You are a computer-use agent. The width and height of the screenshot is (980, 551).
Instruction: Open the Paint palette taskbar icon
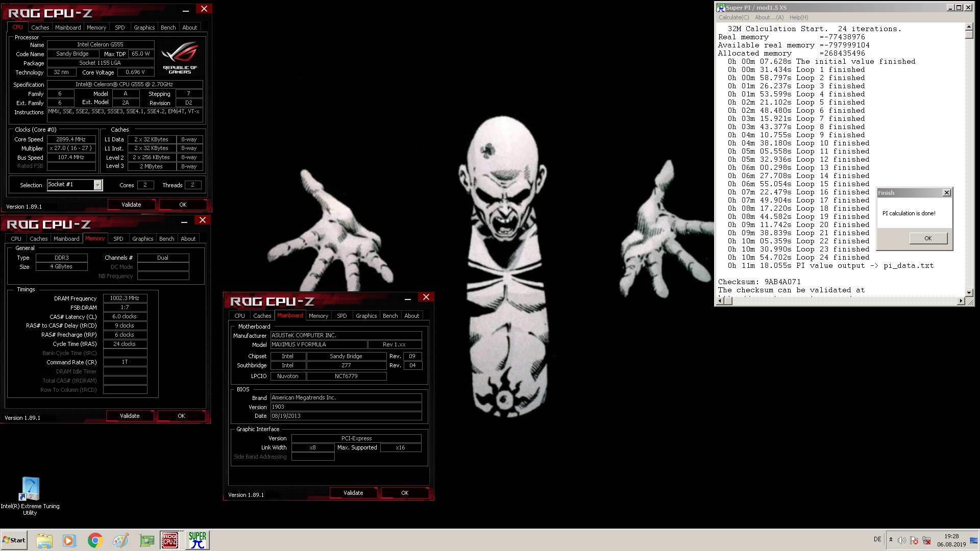click(x=120, y=540)
